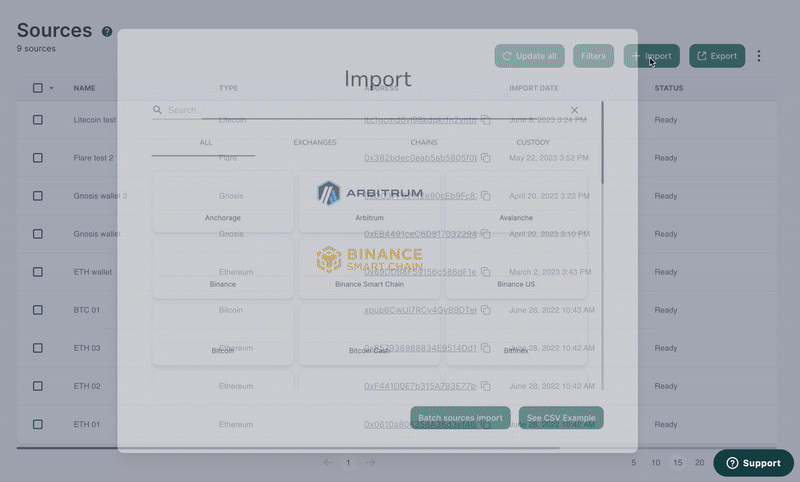Image resolution: width=800 pixels, height=482 pixels.
Task: Select the Bitcoin Cash import card
Action: click(369, 335)
